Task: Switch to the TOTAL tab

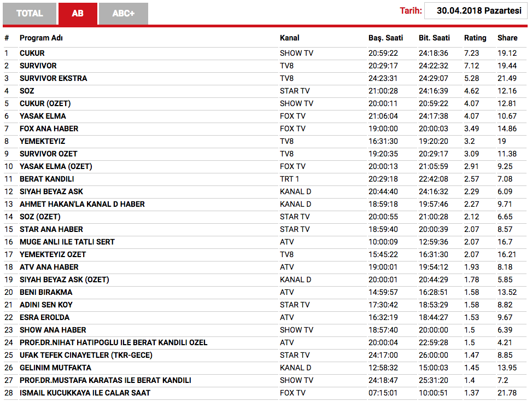Action: [30, 14]
